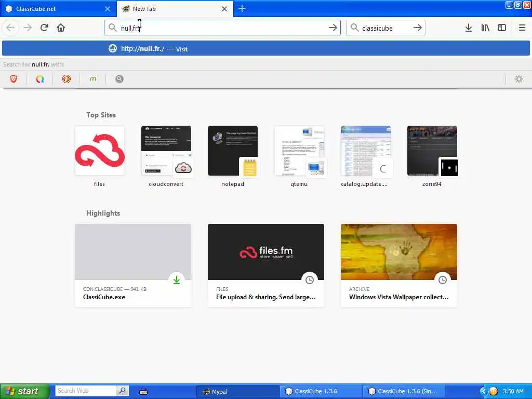Click the forward navigation arrow
This screenshot has height=399, width=532.
[28, 28]
